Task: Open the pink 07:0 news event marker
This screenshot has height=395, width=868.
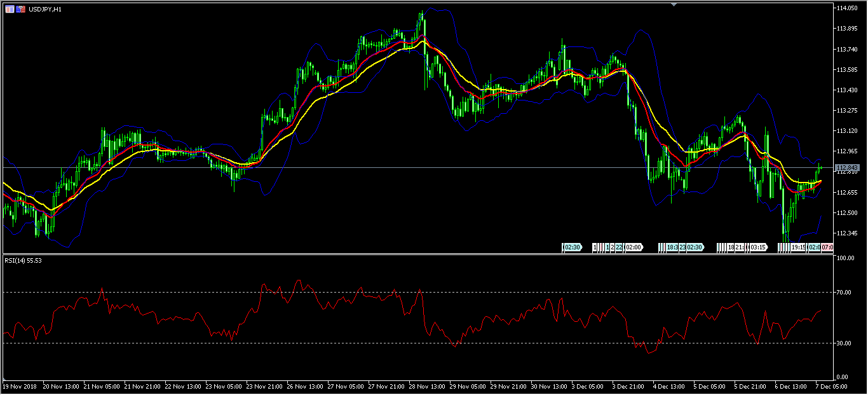Action: tap(827, 247)
